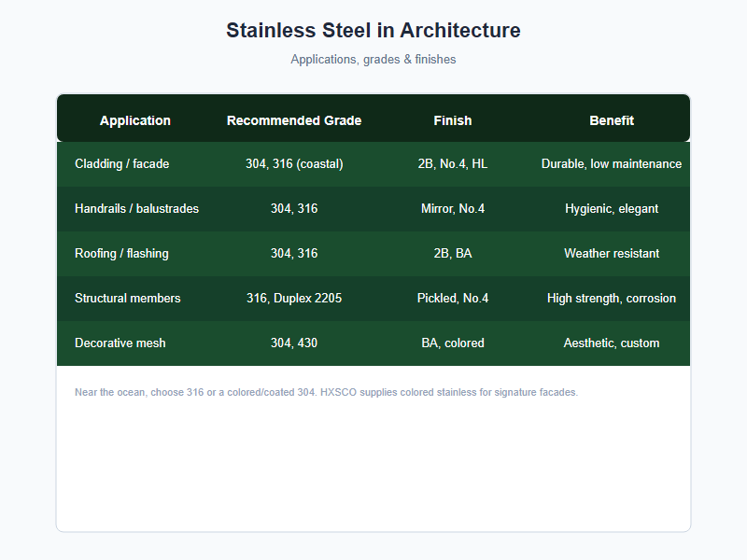747x560 pixels.
Task: Select the '304, 316 (coastal)' grade cell
Action: pyautogui.click(x=294, y=164)
